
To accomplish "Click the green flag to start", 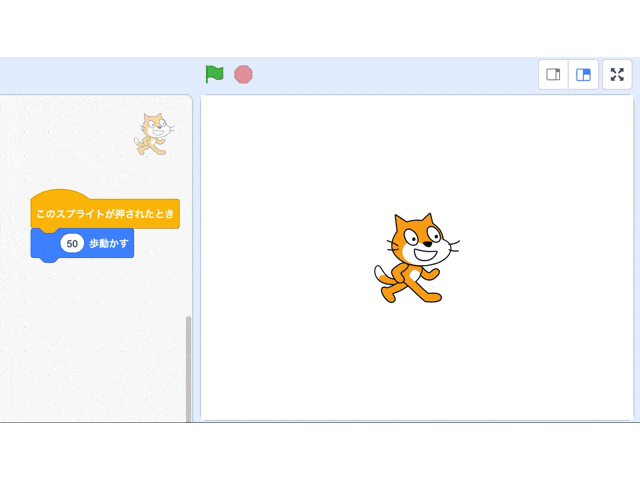I will [x=214, y=74].
